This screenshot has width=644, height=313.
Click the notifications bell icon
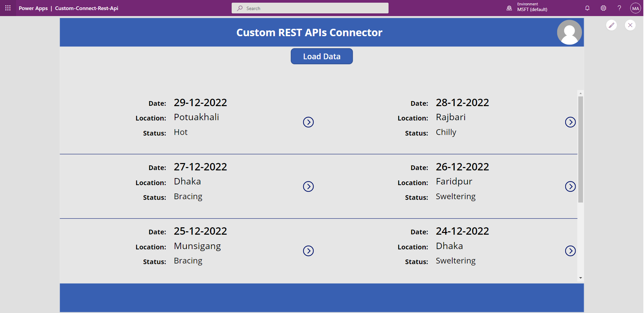pyautogui.click(x=587, y=8)
